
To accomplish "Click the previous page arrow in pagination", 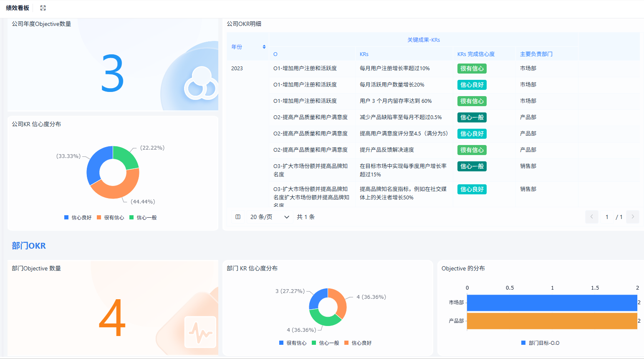I will pyautogui.click(x=591, y=216).
